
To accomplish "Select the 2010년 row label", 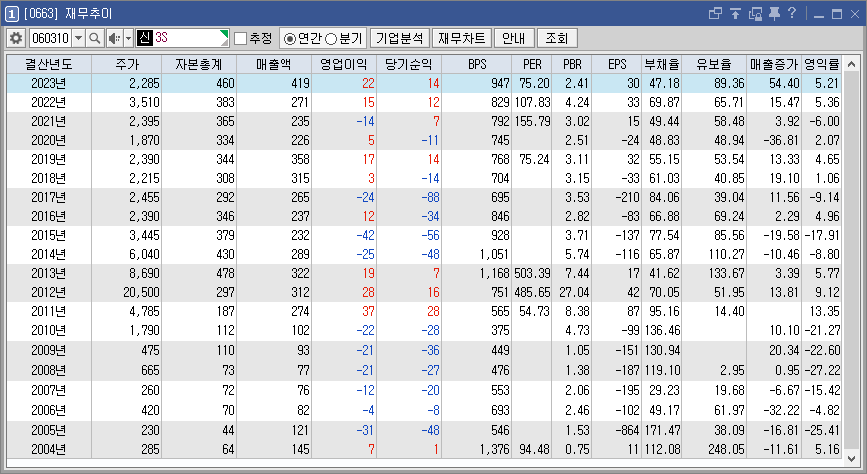I will click(49, 330).
